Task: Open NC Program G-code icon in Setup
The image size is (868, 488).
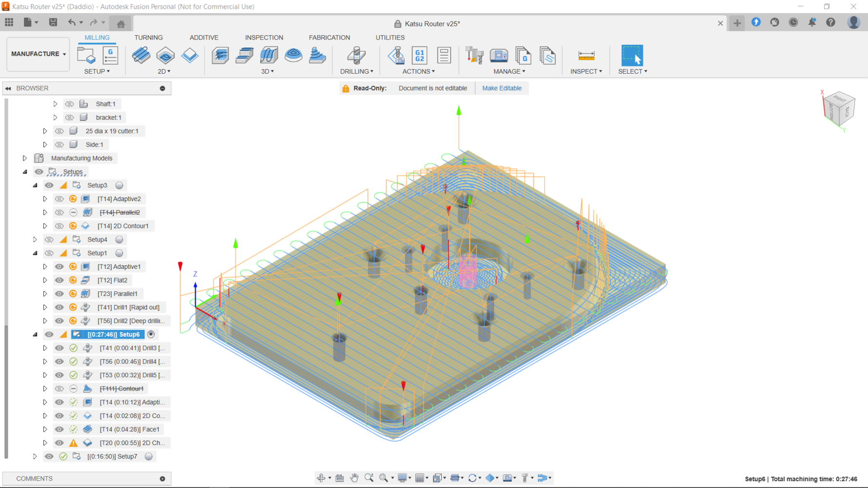Action: [110, 55]
